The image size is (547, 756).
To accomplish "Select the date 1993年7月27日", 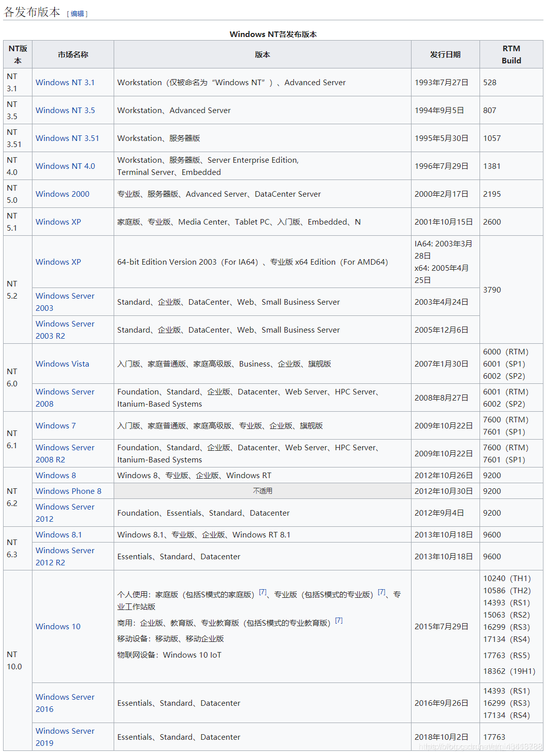I will click(441, 83).
